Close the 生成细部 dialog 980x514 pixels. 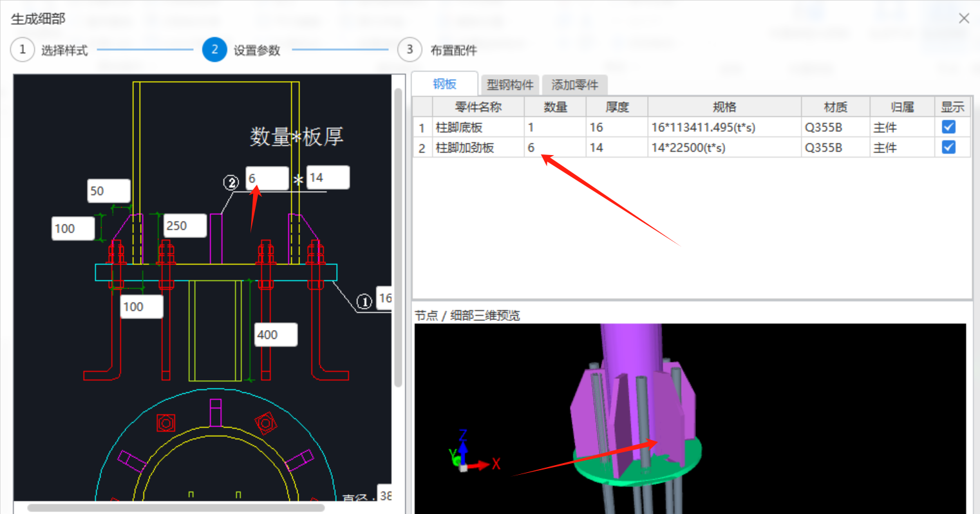[x=964, y=18]
